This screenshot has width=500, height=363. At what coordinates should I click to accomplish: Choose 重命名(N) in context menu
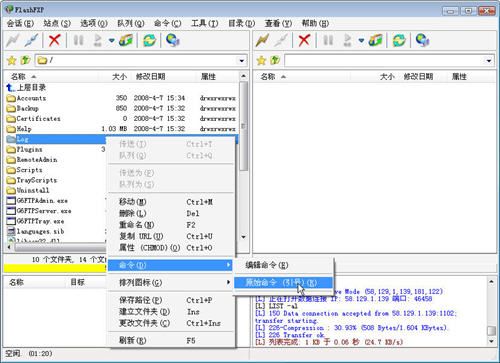pyautogui.click(x=171, y=225)
